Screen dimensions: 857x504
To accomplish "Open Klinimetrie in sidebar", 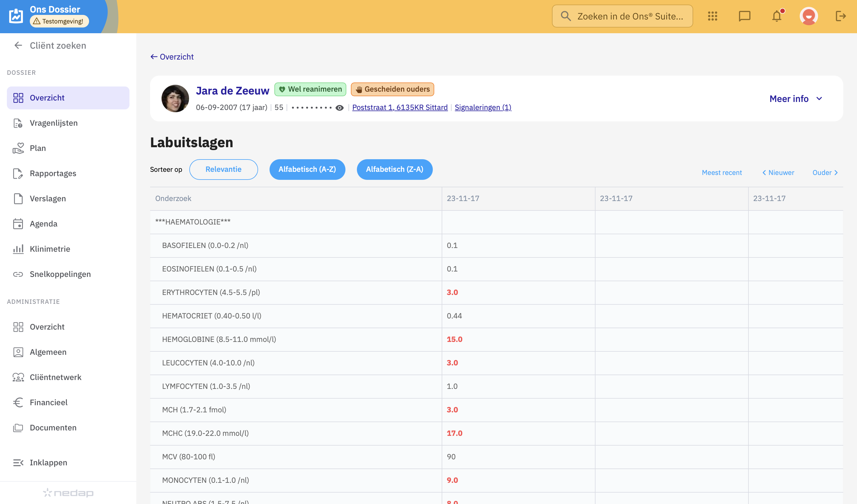I will [x=50, y=249].
